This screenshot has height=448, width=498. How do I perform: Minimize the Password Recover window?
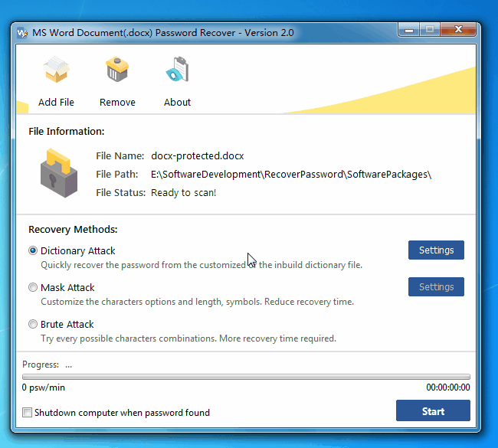click(409, 30)
